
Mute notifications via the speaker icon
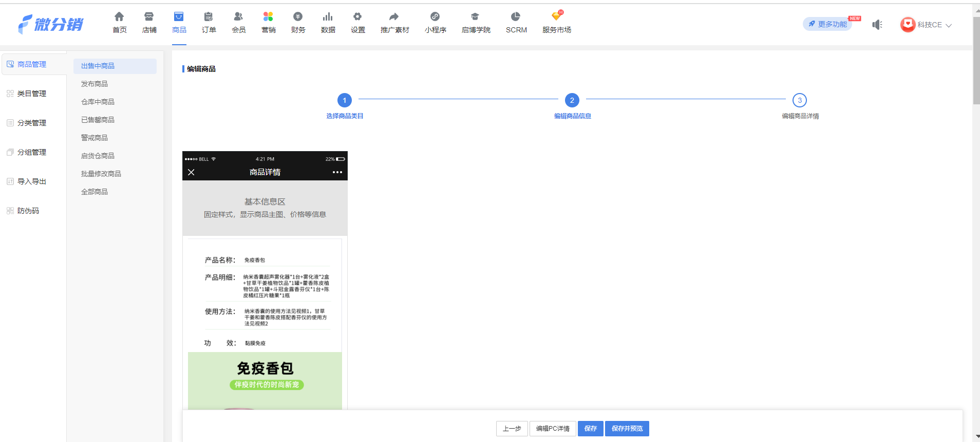[x=877, y=25]
